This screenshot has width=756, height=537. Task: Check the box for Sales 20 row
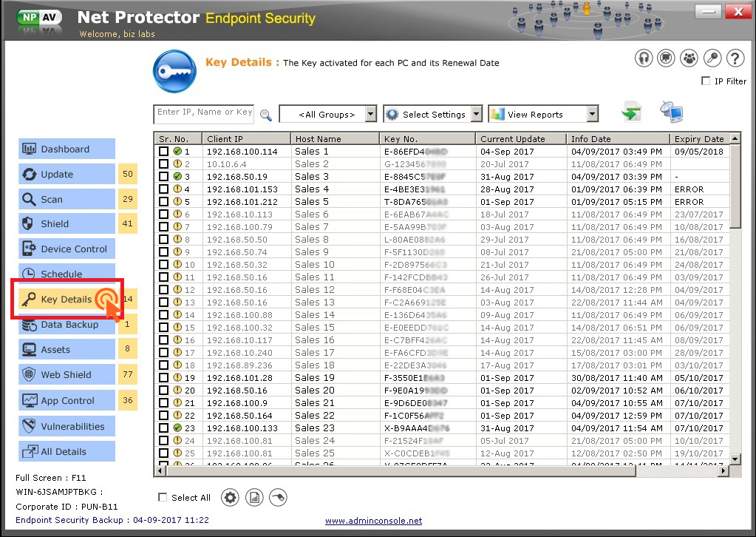click(164, 391)
